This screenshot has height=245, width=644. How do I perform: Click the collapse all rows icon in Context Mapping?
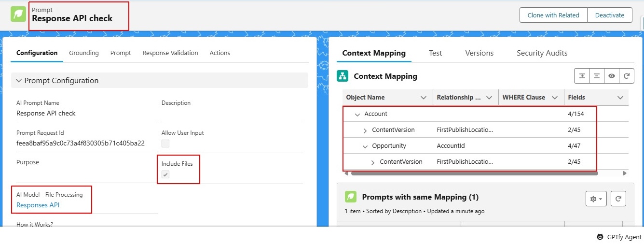click(x=597, y=76)
